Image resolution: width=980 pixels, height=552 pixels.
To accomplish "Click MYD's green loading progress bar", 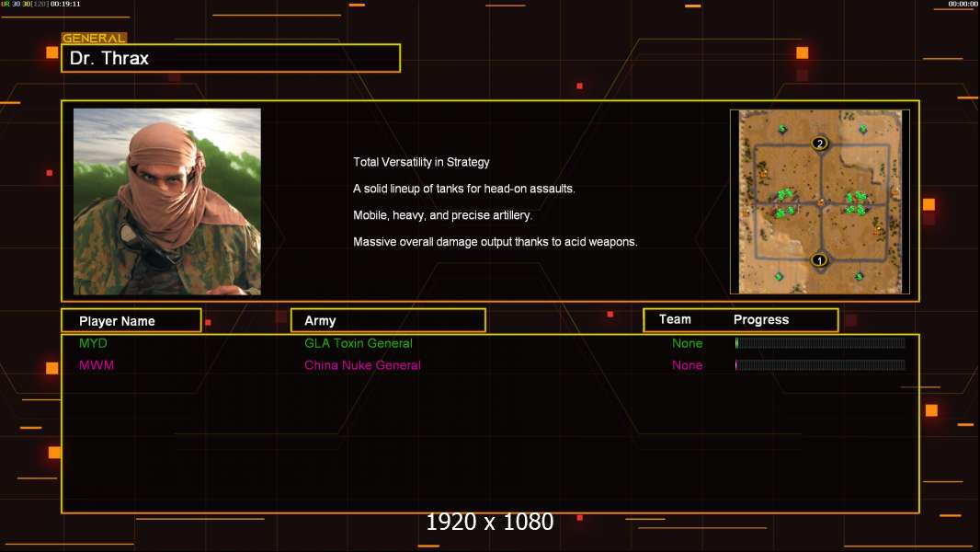I will point(820,342).
